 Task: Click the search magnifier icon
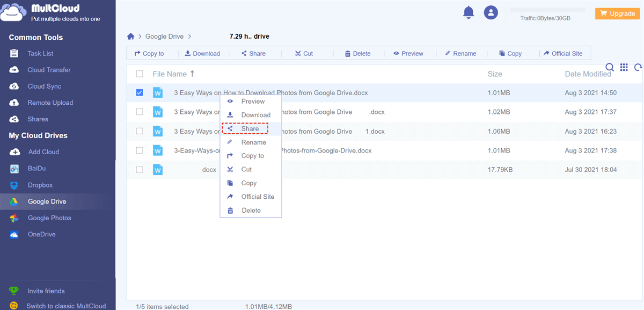coord(610,67)
